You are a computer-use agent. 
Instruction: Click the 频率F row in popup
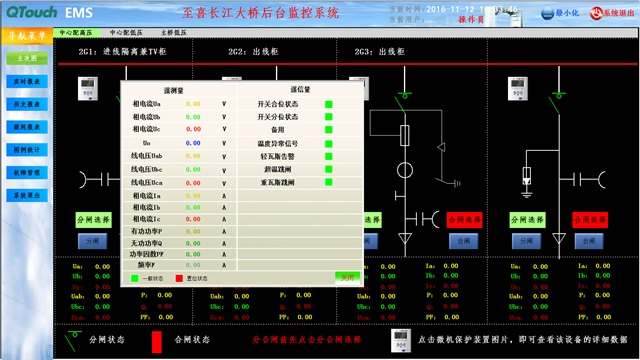pos(179,265)
